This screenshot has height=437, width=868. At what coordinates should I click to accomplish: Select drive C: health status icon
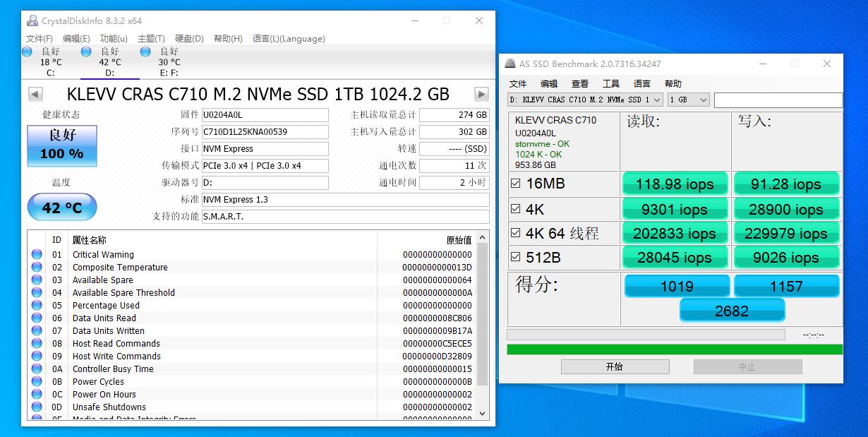click(27, 52)
